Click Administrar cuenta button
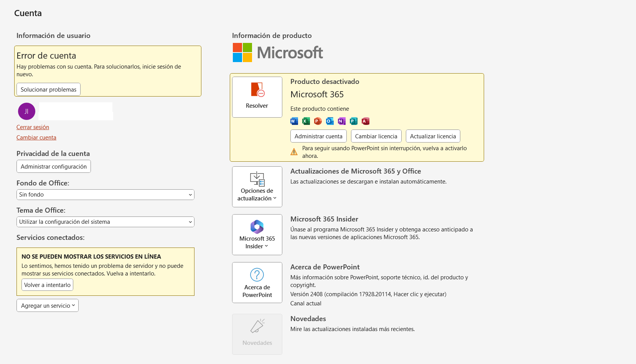The image size is (636, 364). coord(318,136)
